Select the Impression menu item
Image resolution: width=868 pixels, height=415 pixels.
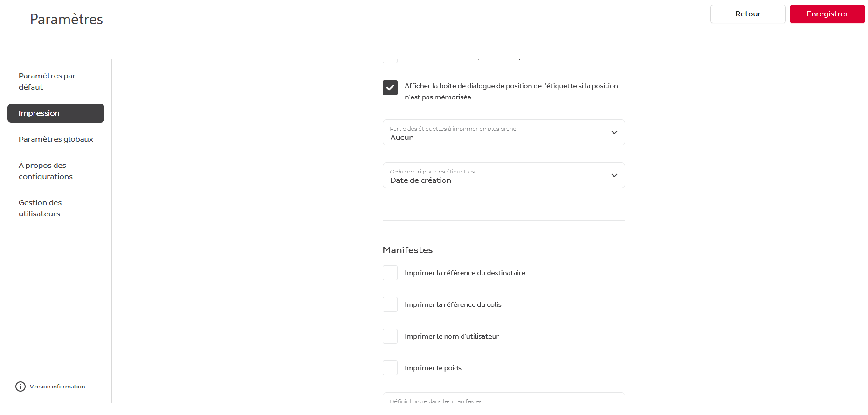(56, 113)
